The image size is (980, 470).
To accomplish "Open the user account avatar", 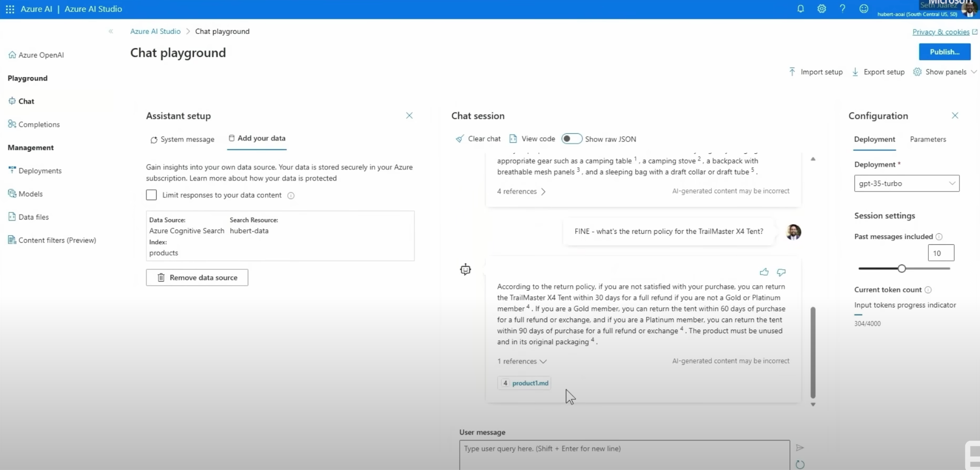I will point(969,10).
